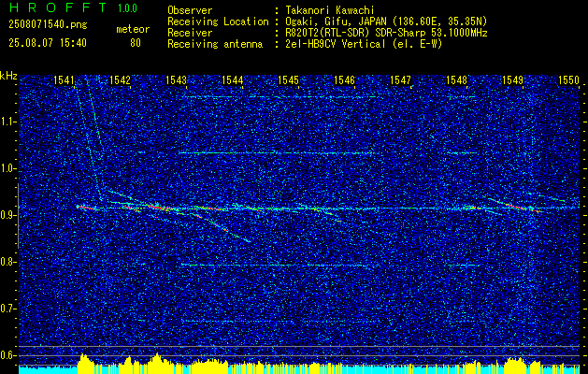Click time marker 1541
Viewport: 588px width, 374px height.
coord(65,80)
